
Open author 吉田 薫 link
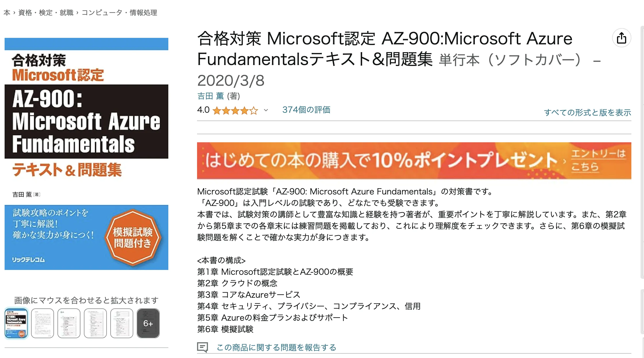[211, 96]
